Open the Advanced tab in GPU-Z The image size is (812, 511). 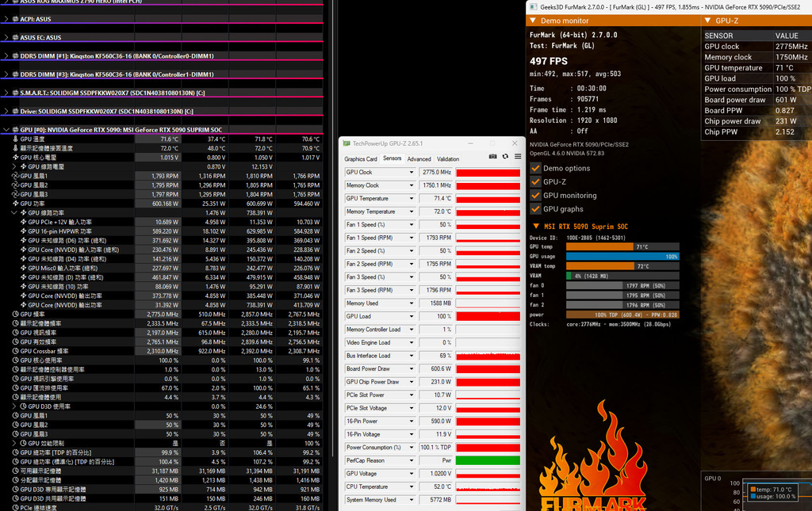(x=419, y=159)
